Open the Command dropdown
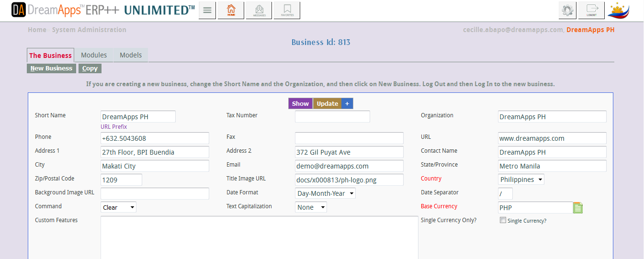 (x=118, y=207)
